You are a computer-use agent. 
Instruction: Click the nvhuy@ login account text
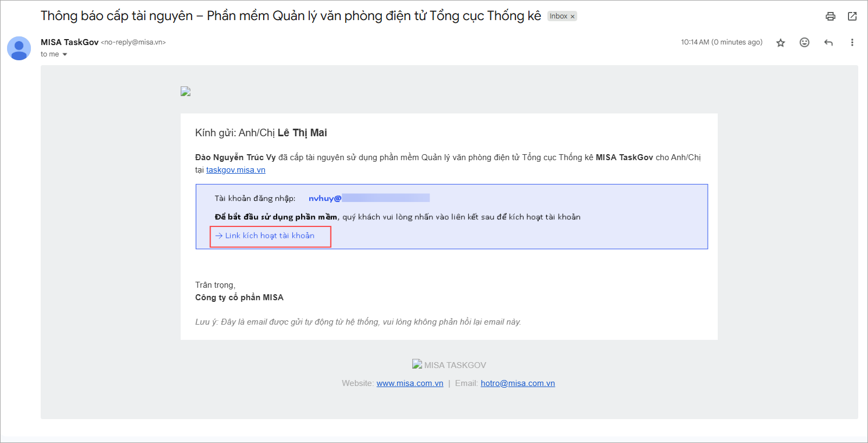click(324, 198)
